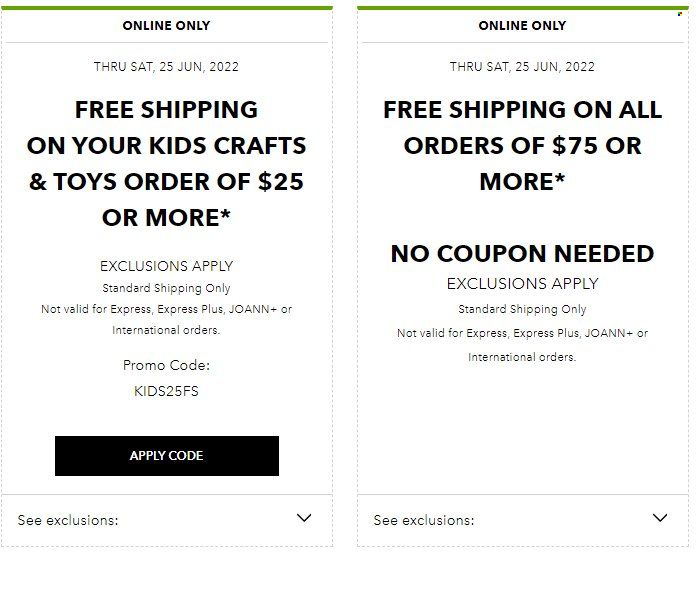
Task: Click ONLINE ONLY header on $75 orders coupon
Action: [x=522, y=26]
